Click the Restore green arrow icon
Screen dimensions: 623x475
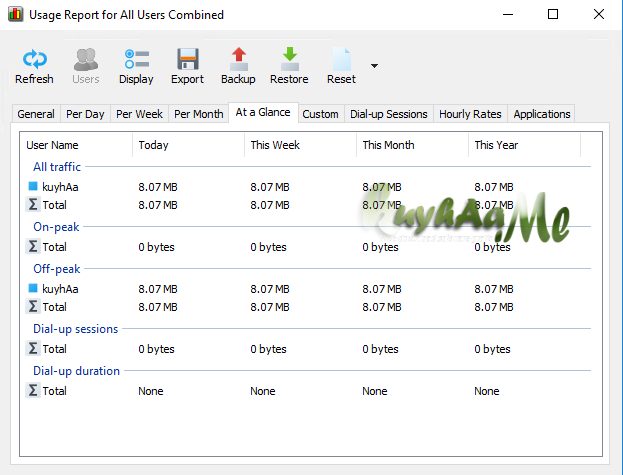point(289,59)
